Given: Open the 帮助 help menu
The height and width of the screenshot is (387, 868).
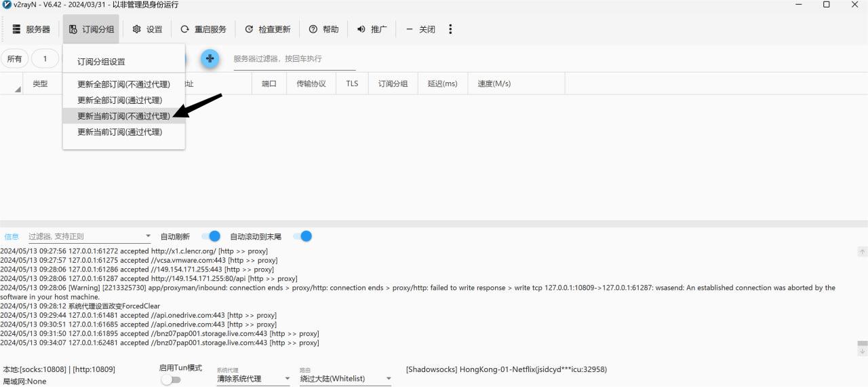Looking at the screenshot, I should (313, 29).
